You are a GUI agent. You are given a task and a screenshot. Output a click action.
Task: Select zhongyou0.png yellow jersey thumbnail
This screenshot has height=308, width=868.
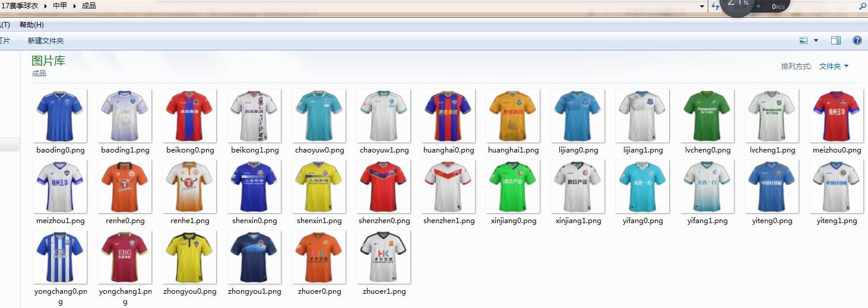(x=189, y=257)
